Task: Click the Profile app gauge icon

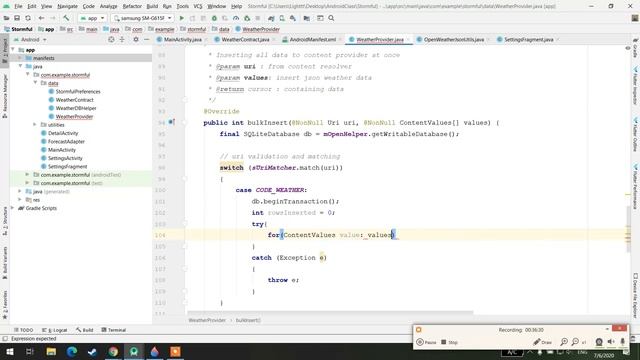Action: 236,18
